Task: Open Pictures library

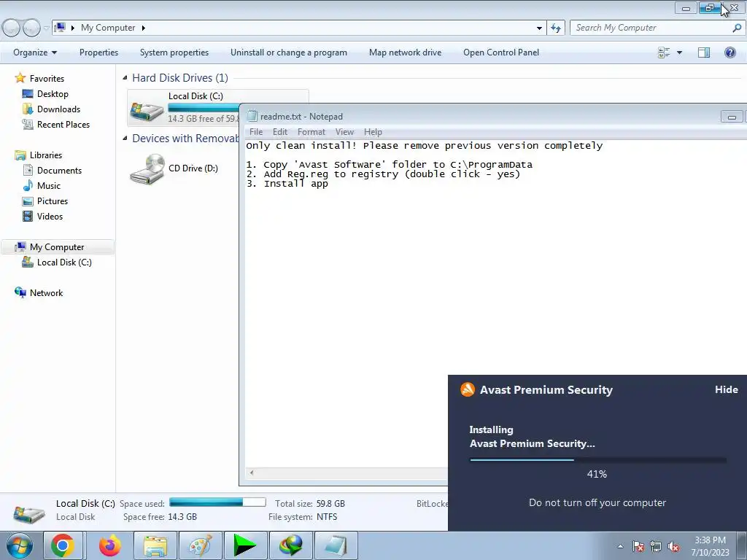Action: click(53, 201)
